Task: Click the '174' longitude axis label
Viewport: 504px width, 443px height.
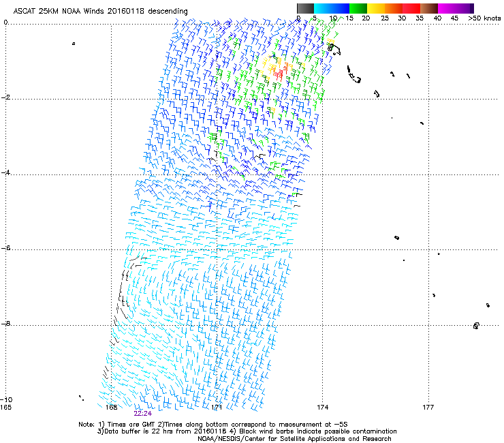Action: [322, 408]
